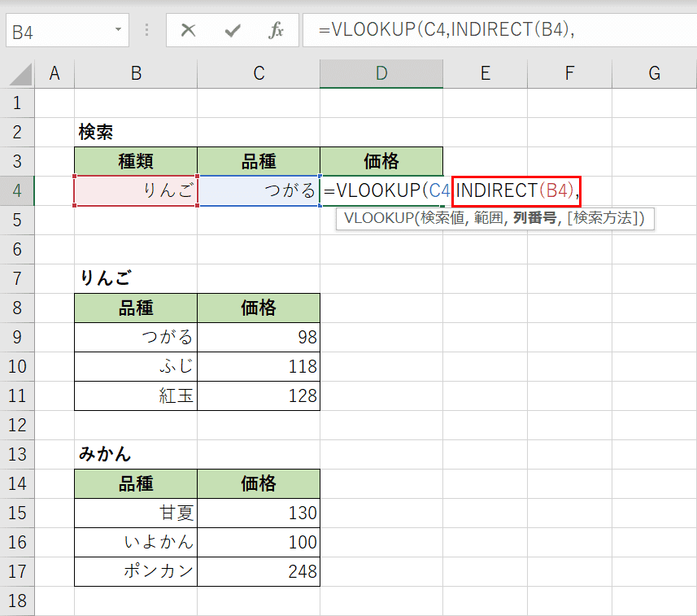
Task: Select row 12 header
Action: [17, 425]
